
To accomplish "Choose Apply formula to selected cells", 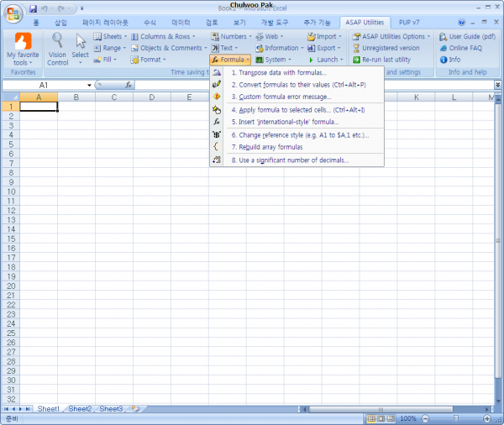I will (298, 110).
